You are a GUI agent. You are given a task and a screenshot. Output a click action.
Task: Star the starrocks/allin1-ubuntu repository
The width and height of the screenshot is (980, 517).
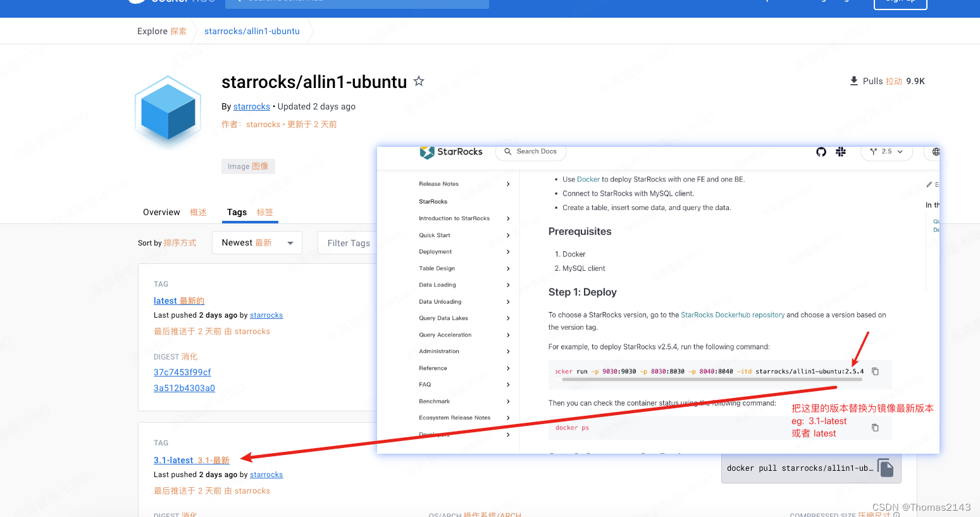tap(419, 81)
